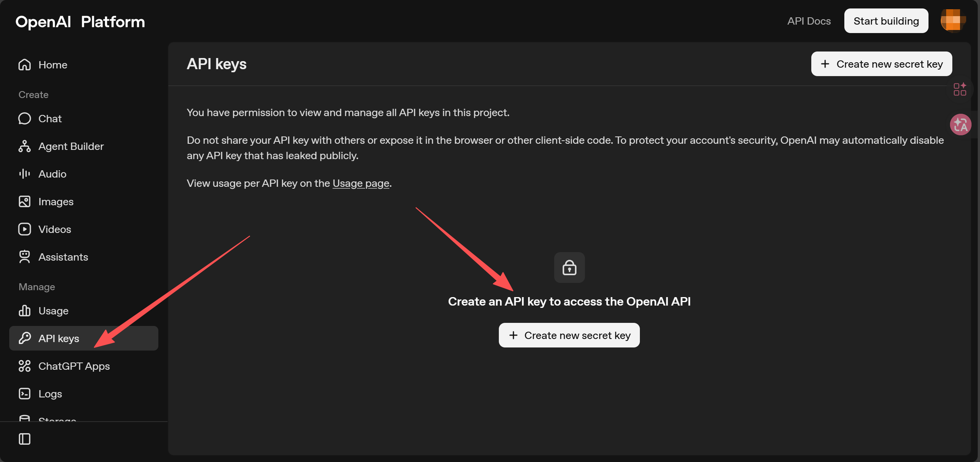The image size is (980, 462).
Task: Select the API keys sidebar entry
Action: [x=59, y=338]
